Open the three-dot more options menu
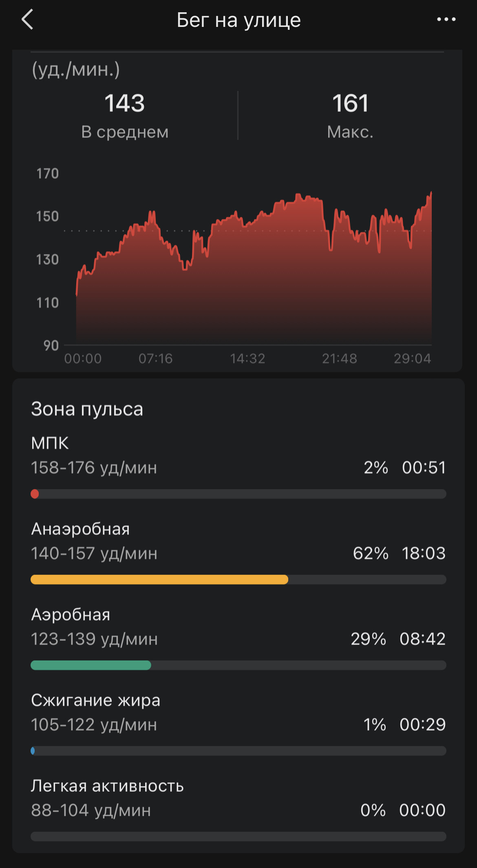The height and width of the screenshot is (868, 477). (446, 19)
